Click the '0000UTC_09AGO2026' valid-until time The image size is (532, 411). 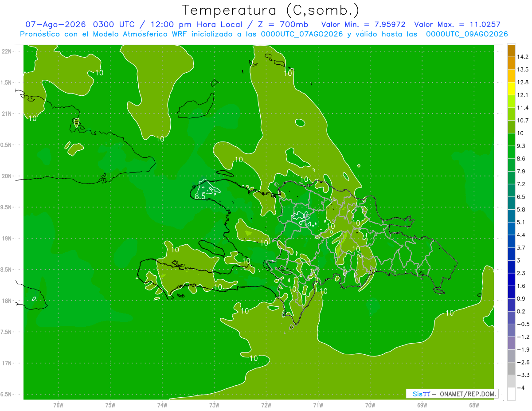pos(467,34)
